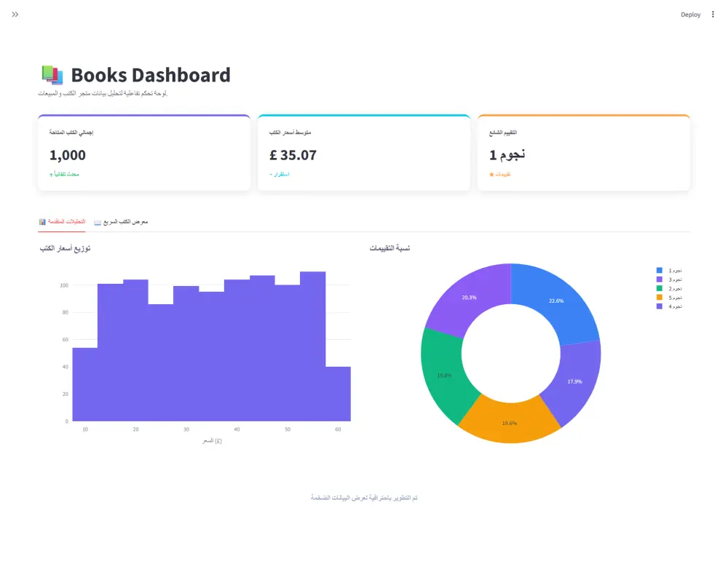728x580 pixels.
Task: Open the three-dot options menu
Action: coord(711,14)
